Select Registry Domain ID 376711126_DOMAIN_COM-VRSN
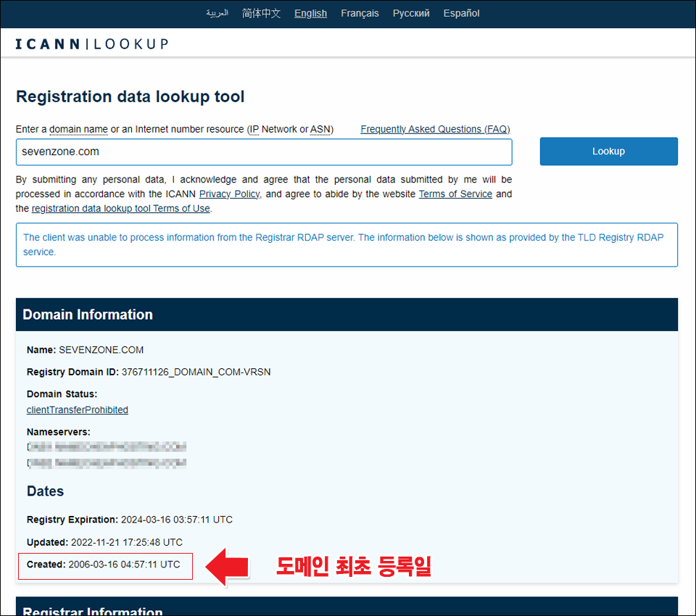The width and height of the screenshot is (696, 616). (149, 372)
